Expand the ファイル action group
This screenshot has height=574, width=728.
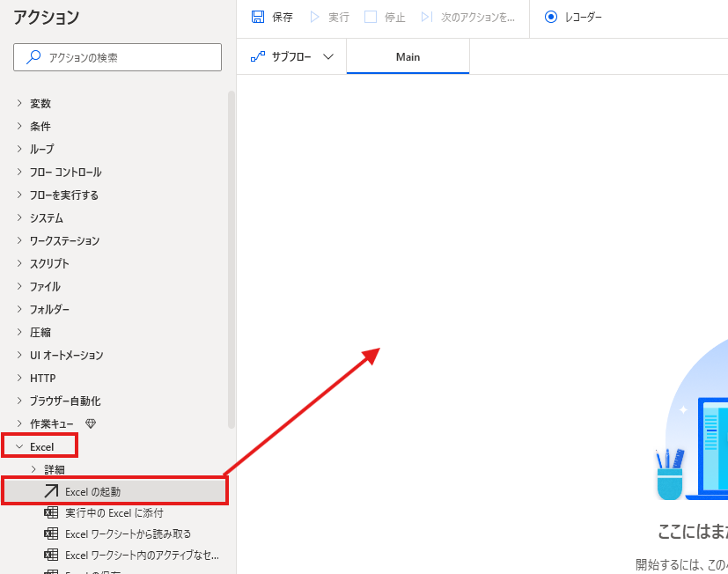pyautogui.click(x=19, y=286)
